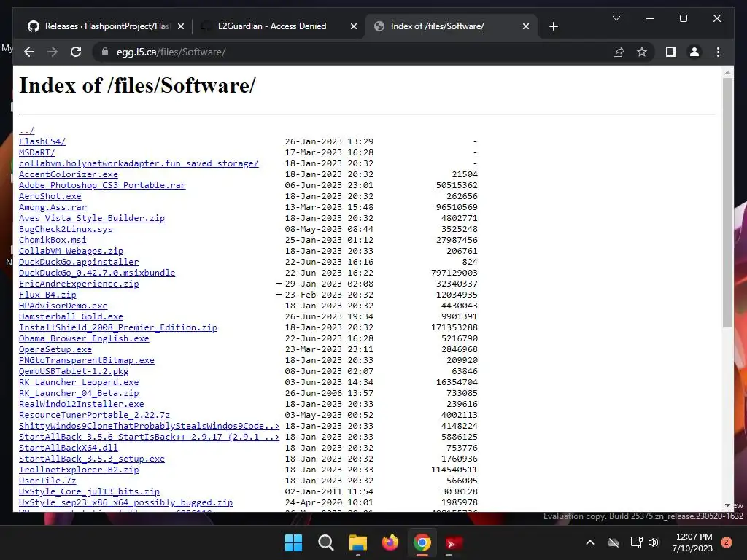Screen dimensions: 747x560
Task: Click Obama Browser English.exe link
Action: coord(84,338)
